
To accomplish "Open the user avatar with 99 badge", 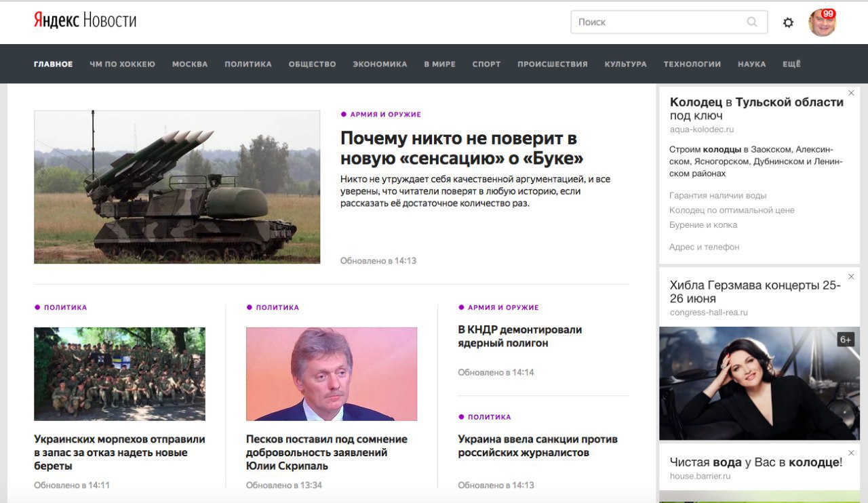I will click(822, 22).
